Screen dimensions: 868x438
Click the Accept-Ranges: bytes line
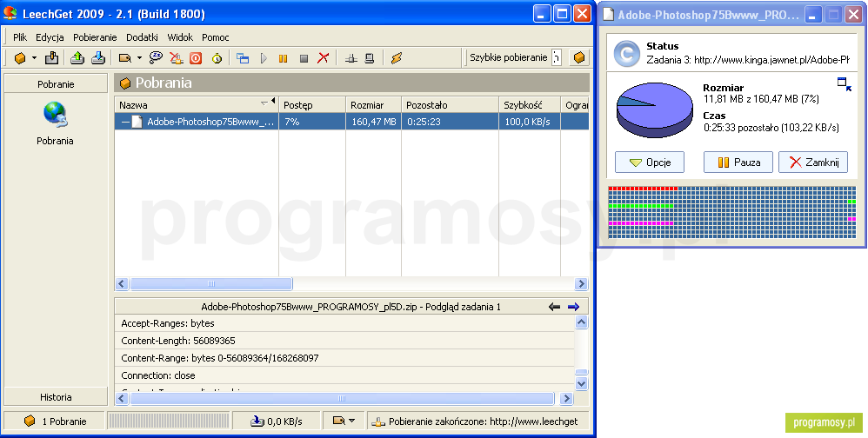[168, 323]
